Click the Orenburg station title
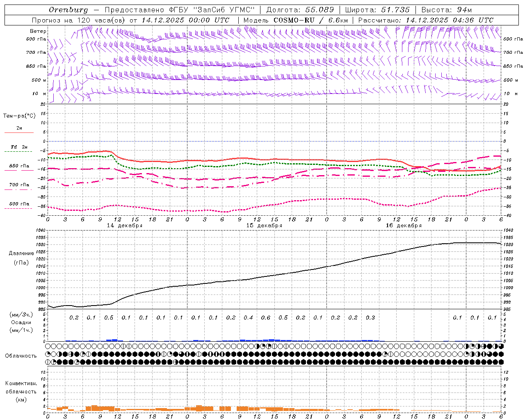 pyautogui.click(x=68, y=10)
